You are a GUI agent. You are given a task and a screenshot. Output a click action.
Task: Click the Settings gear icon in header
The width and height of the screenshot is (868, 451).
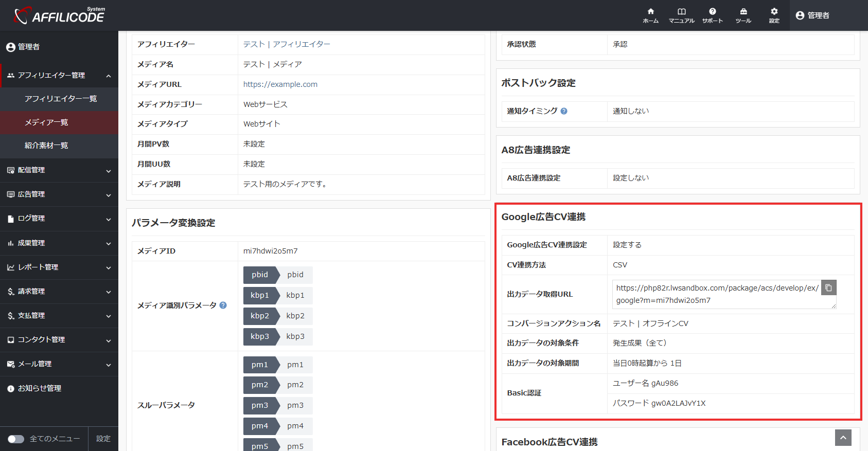tap(774, 15)
